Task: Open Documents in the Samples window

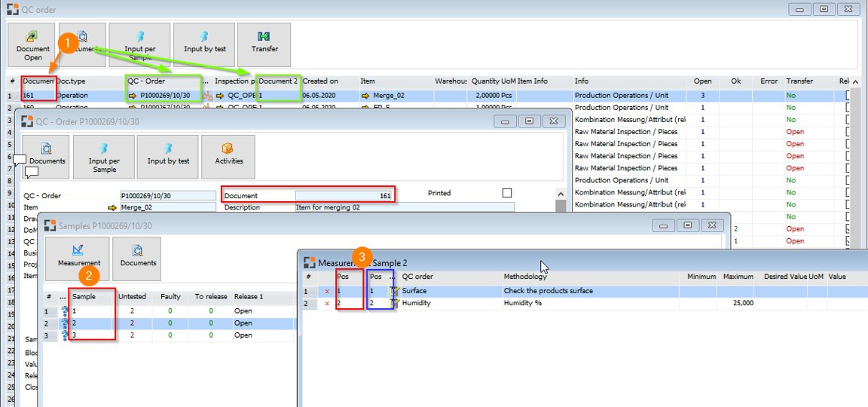Action: click(x=138, y=259)
